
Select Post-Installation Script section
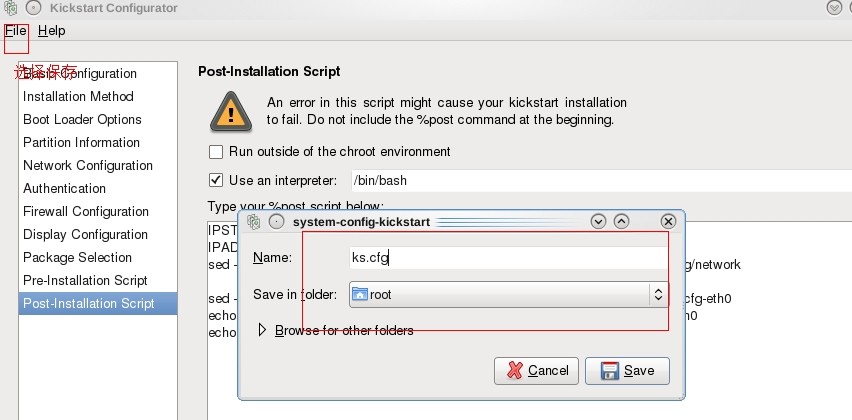(x=98, y=303)
